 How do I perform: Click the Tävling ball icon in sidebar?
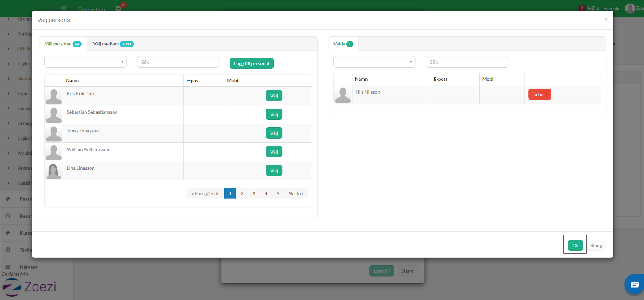click(x=8, y=250)
